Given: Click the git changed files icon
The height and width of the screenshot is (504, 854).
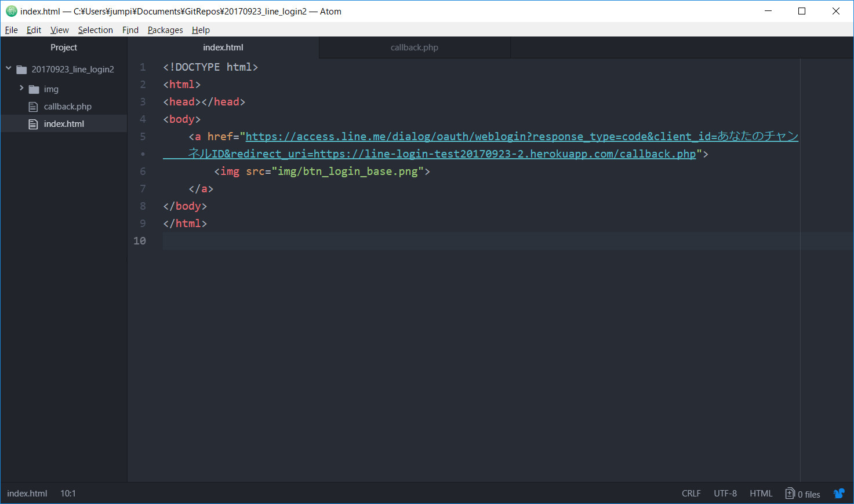Looking at the screenshot, I should [790, 494].
